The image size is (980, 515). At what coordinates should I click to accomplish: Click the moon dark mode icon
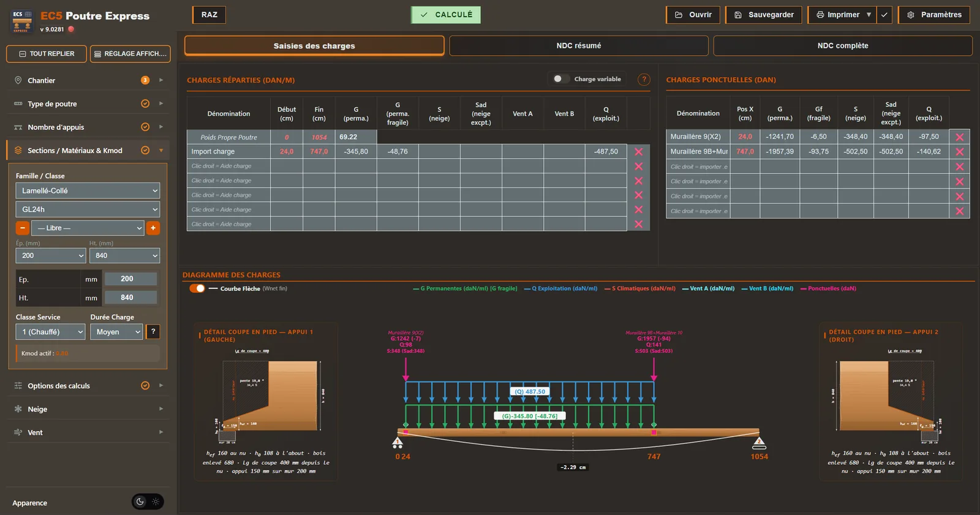[140, 502]
